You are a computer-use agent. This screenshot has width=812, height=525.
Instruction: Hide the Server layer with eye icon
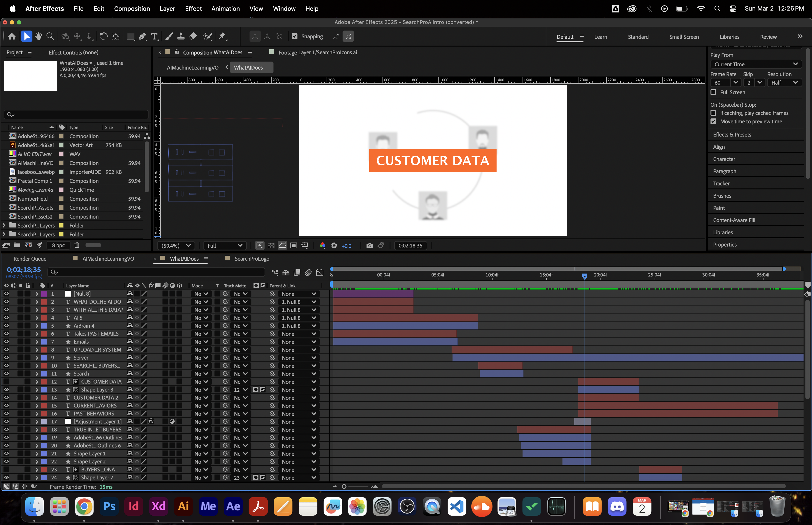tap(6, 358)
